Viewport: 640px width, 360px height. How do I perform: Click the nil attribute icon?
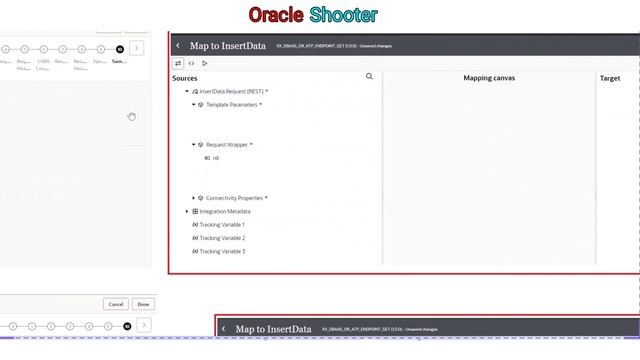207,158
